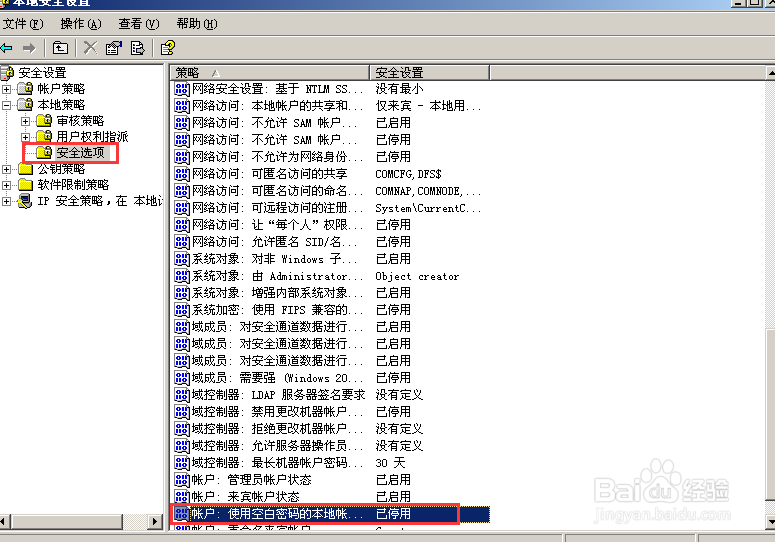Image resolution: width=775 pixels, height=542 pixels.
Task: Go forward with the right arrow toolbar icon
Action: click(x=29, y=48)
